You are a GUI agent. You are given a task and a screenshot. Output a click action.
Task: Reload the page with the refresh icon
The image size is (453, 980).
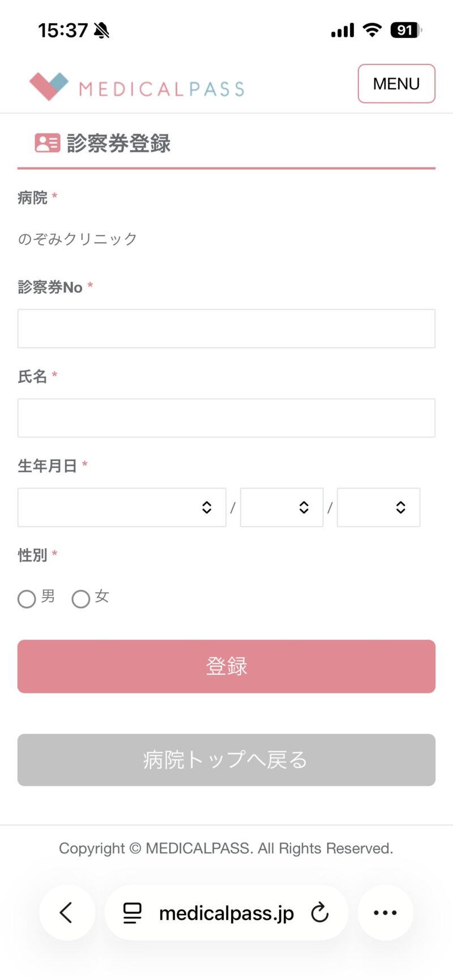tap(320, 912)
